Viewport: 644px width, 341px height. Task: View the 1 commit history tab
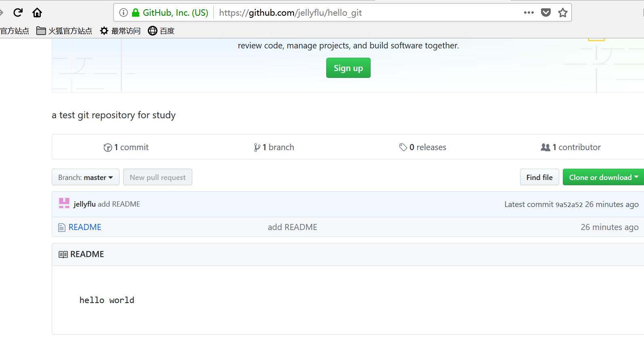(x=126, y=147)
